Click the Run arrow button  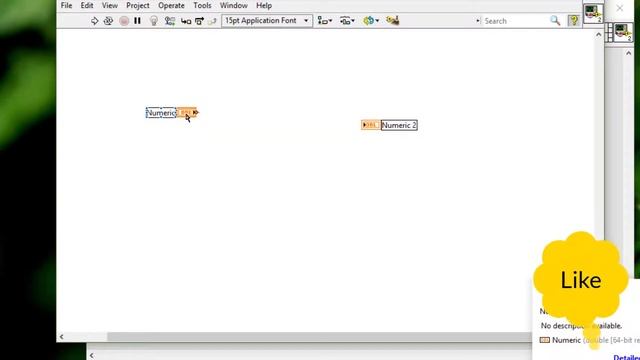pos(94,21)
